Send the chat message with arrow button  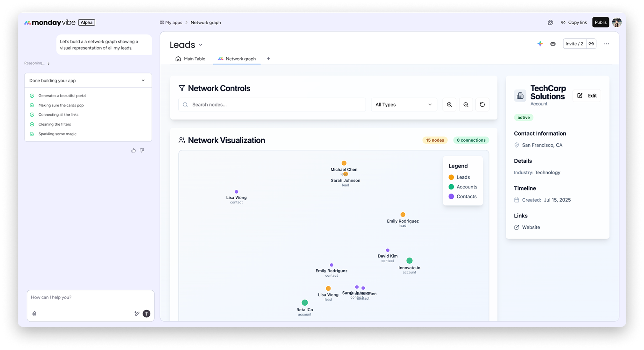pyautogui.click(x=146, y=314)
